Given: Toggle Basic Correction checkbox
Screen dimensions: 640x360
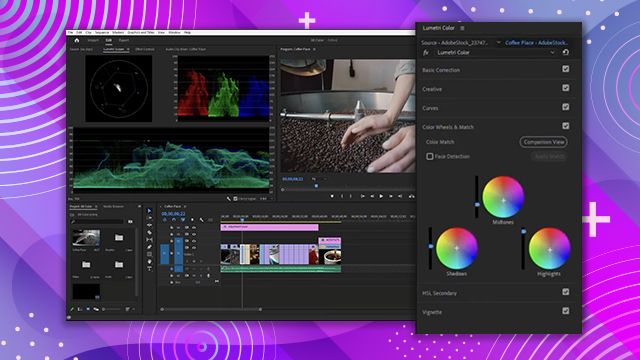Looking at the screenshot, I should [x=566, y=69].
